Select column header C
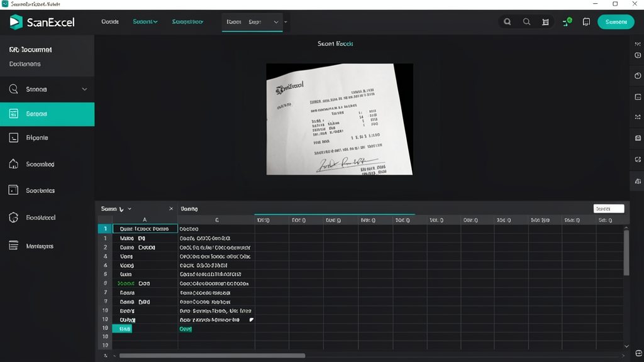The image size is (644, 362). [216, 220]
